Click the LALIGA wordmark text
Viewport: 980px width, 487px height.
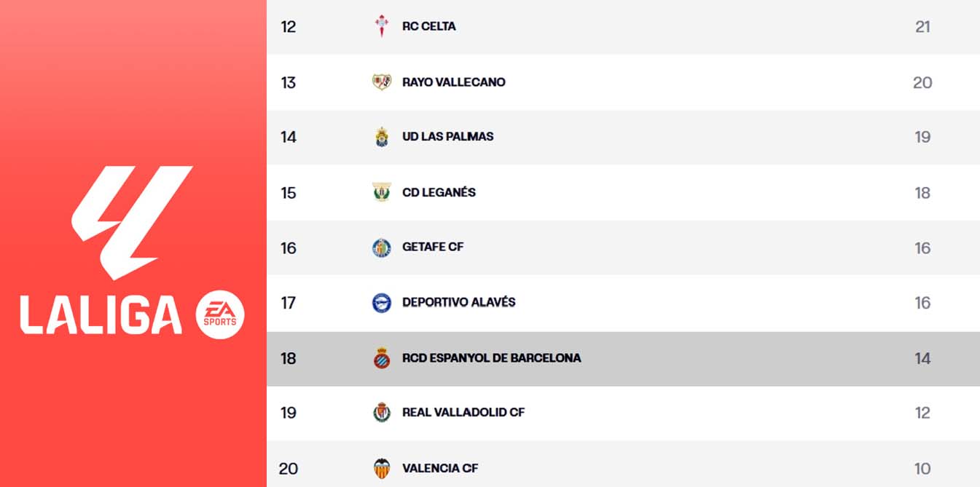pos(101,315)
